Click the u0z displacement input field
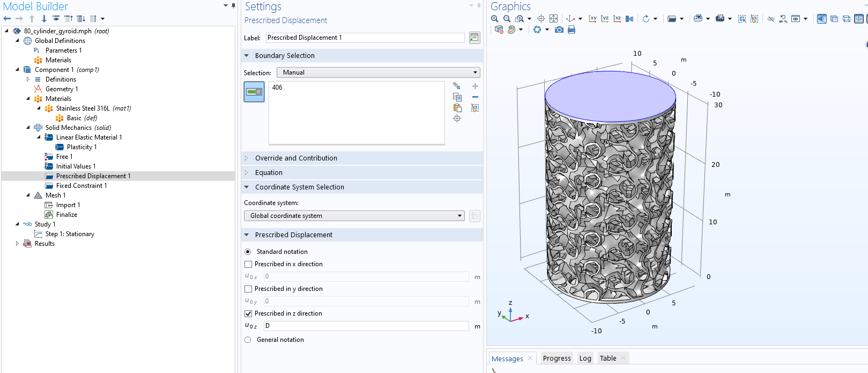This screenshot has height=373, width=868. (x=366, y=326)
